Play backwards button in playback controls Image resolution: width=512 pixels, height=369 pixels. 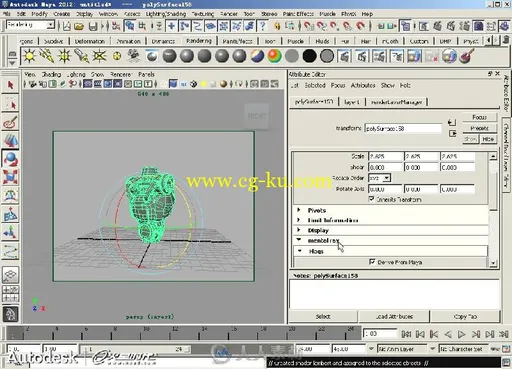coord(448,334)
